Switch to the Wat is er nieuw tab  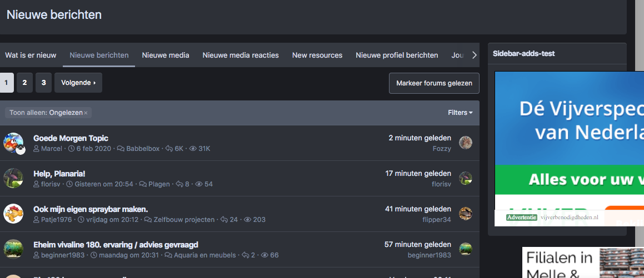click(31, 55)
